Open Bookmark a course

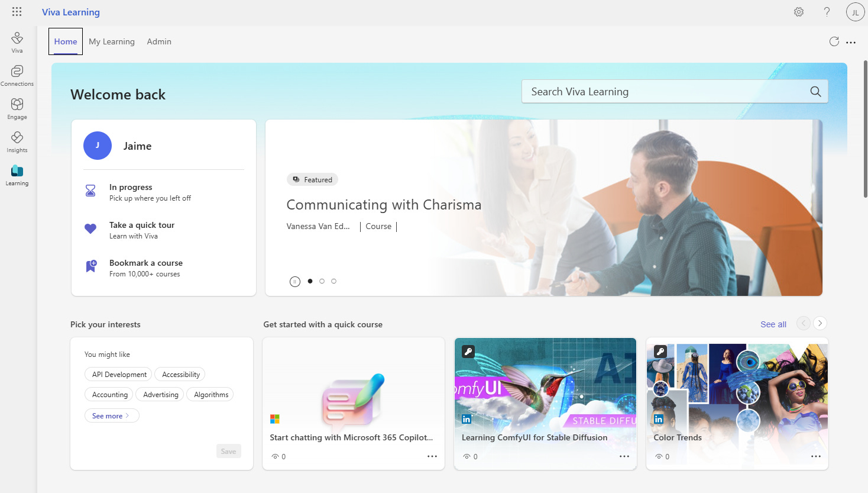coord(164,268)
